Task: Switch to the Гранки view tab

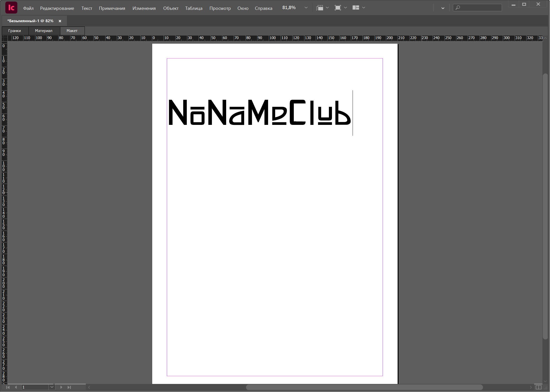Action: coord(15,31)
